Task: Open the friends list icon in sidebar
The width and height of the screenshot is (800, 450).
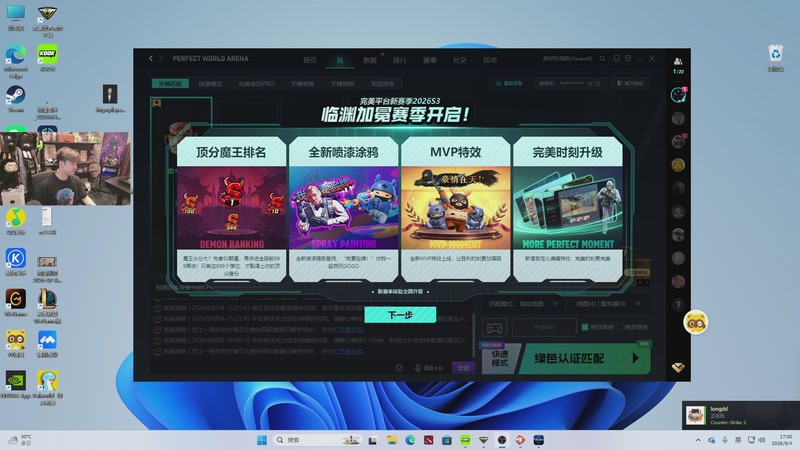Action: coord(678,61)
